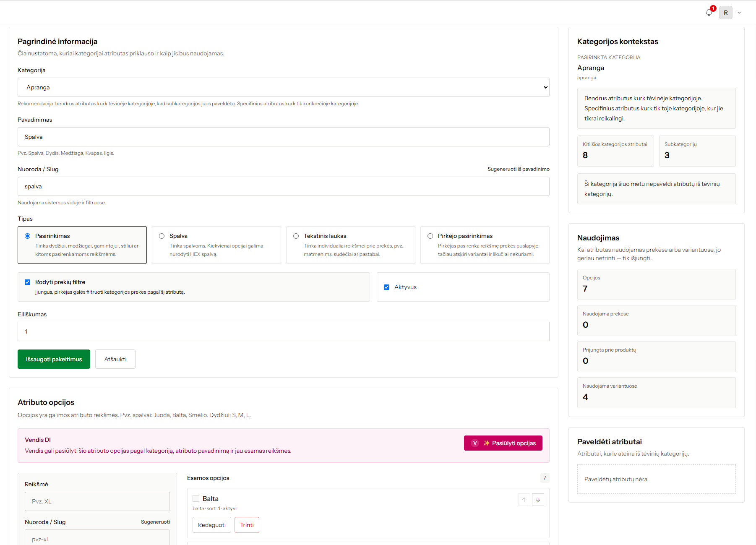This screenshot has height=545, width=756.
Task: Choose the Spalva type radio button
Action: [x=162, y=236]
